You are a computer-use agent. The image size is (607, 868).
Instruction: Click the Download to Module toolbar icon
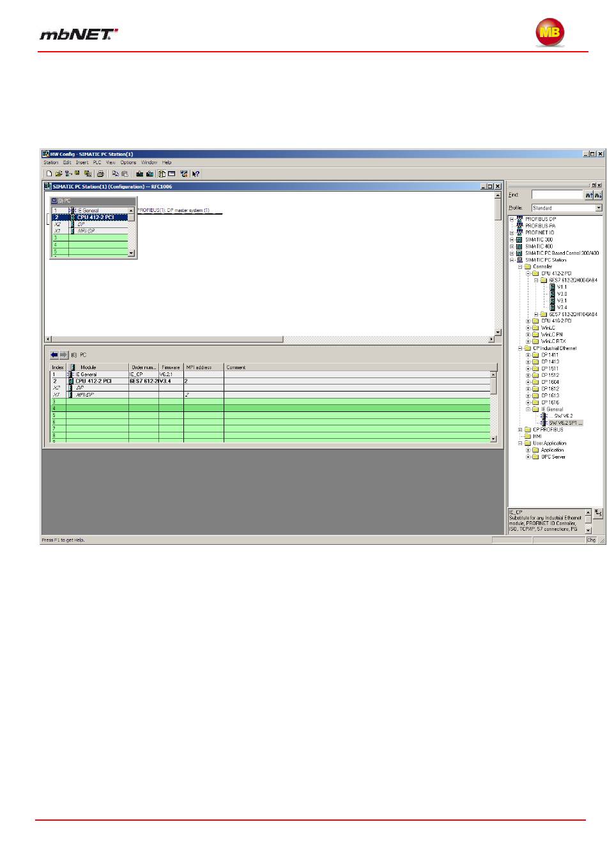point(140,173)
